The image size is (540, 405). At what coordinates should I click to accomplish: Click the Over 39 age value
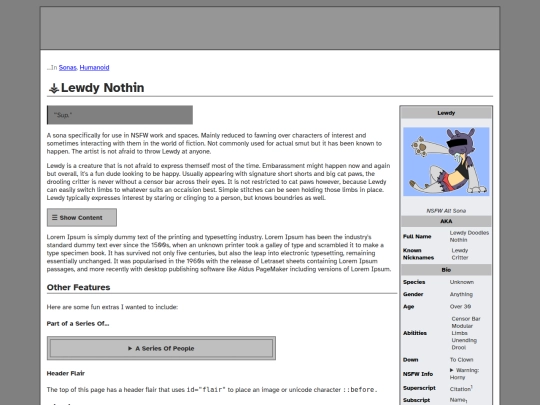[x=460, y=307]
